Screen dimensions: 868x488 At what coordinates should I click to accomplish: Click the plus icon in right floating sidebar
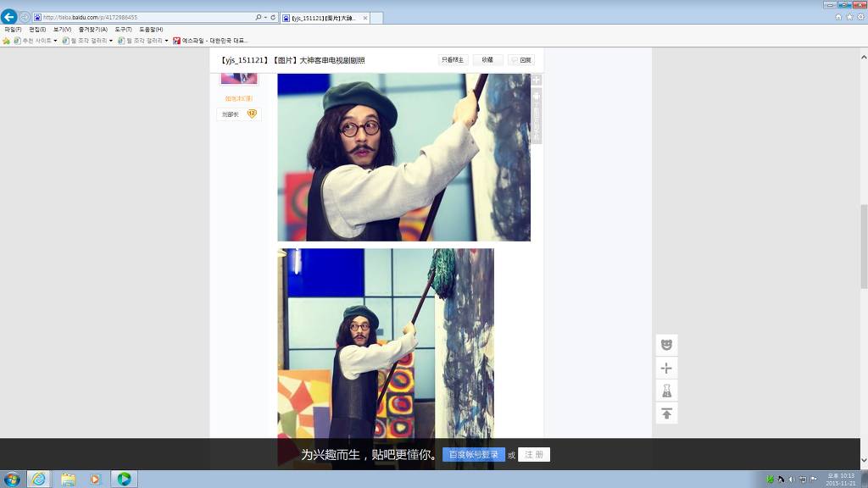[x=666, y=368]
